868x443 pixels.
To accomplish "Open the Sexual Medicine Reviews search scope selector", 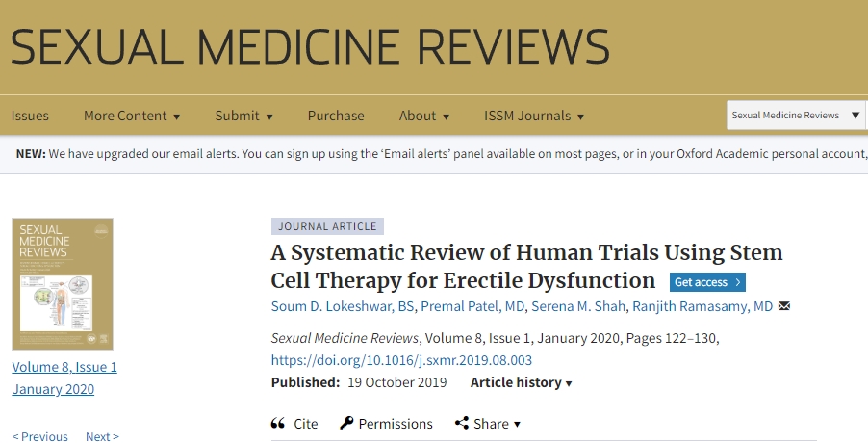I will [x=795, y=116].
